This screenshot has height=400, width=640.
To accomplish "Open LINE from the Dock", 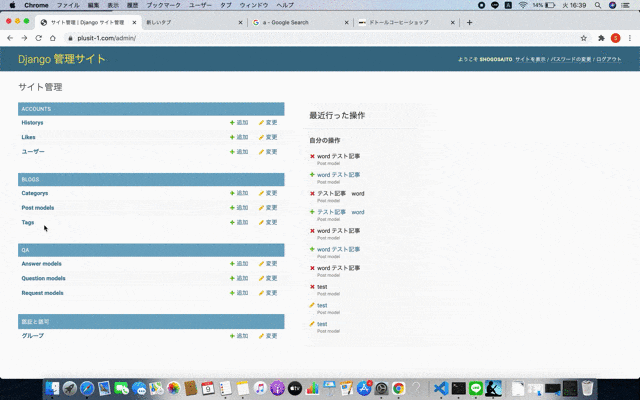I will [476, 388].
